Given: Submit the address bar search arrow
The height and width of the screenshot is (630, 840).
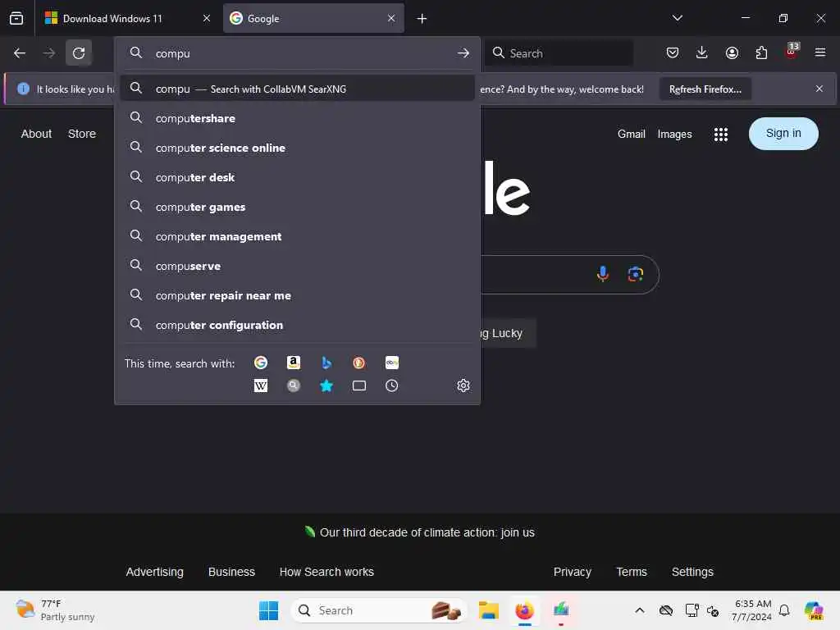Looking at the screenshot, I should click(463, 53).
